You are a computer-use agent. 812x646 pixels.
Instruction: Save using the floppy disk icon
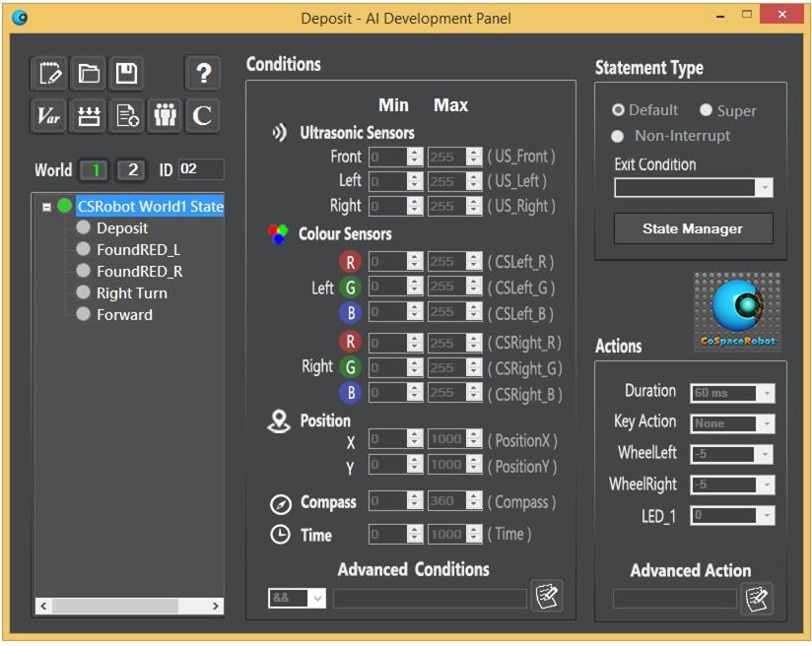(x=126, y=74)
